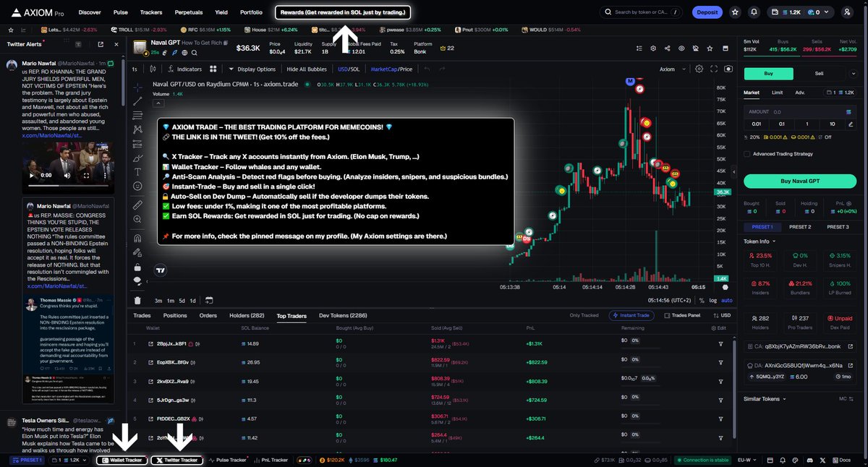Set chart range to 5d
The height and width of the screenshot is (467, 868).
tap(182, 300)
